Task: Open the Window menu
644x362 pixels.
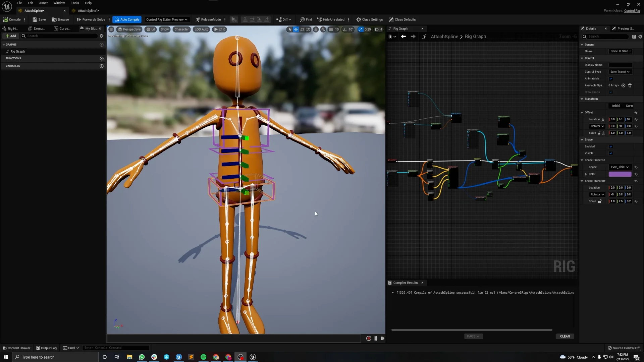Action: point(59,3)
